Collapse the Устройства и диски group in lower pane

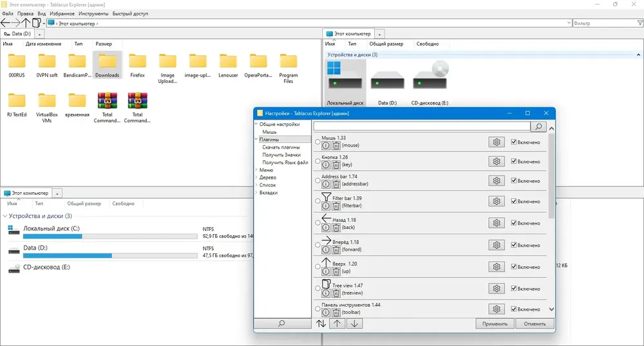pos(5,215)
